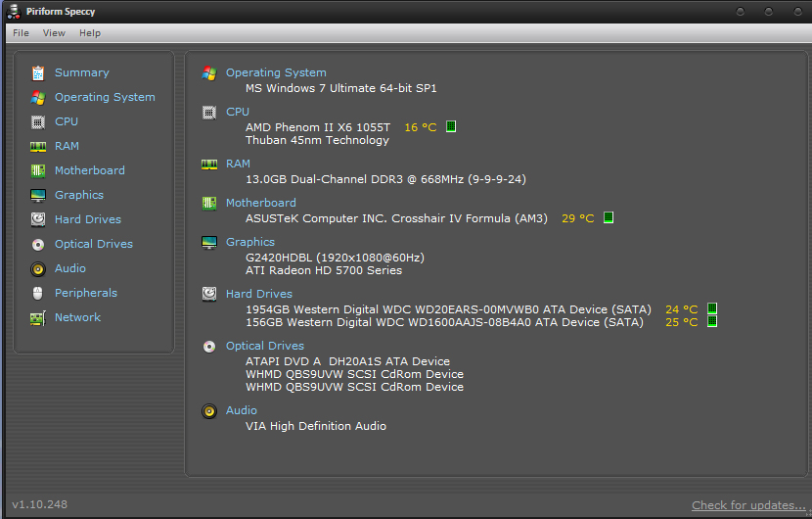The width and height of the screenshot is (812, 519).
Task: Click the Optical Drives heading in main panel
Action: pyautogui.click(x=264, y=346)
